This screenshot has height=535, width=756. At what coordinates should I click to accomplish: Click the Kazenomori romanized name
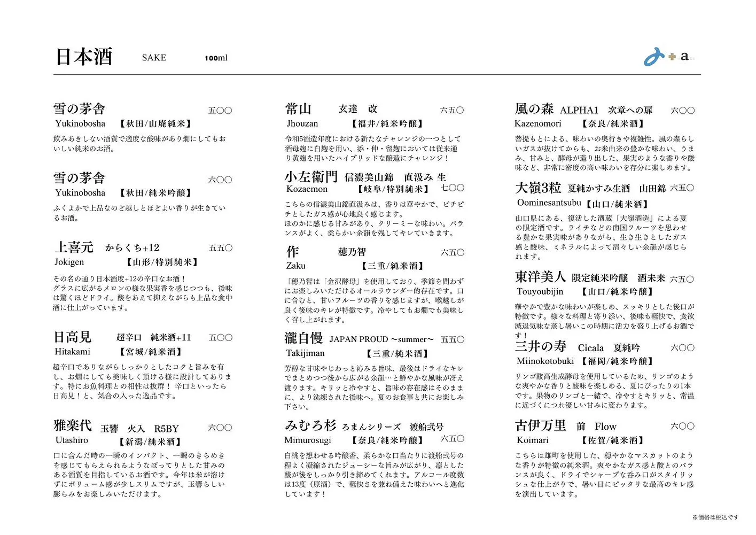click(538, 124)
